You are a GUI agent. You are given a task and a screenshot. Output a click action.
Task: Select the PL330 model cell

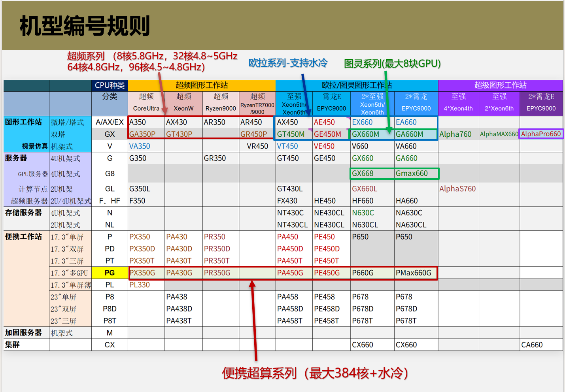pos(140,285)
